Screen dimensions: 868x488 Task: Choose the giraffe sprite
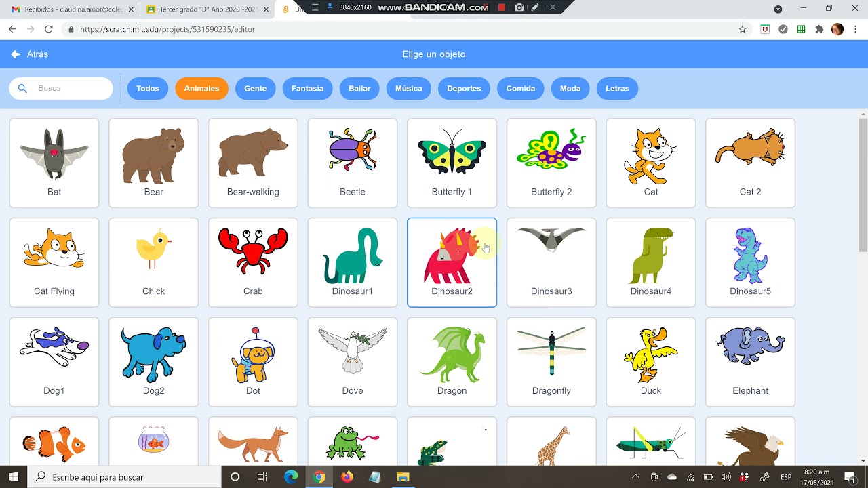[x=551, y=442]
